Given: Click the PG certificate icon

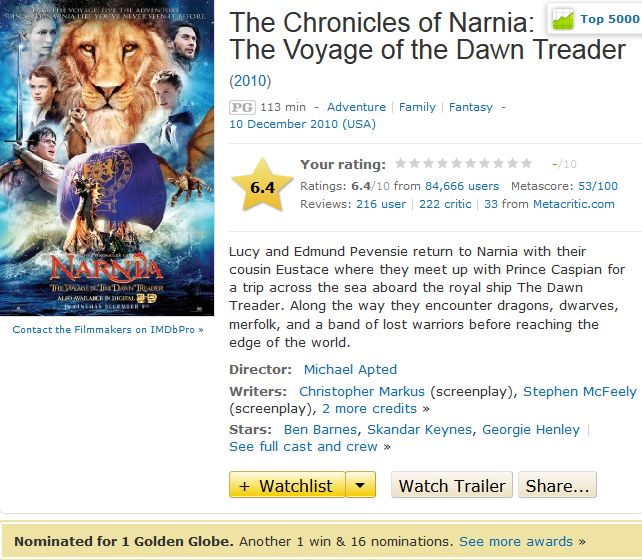Looking at the screenshot, I should pyautogui.click(x=241, y=107).
